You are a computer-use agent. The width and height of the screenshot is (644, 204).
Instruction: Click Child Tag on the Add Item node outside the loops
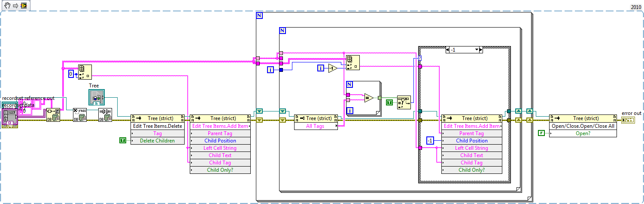(220, 162)
